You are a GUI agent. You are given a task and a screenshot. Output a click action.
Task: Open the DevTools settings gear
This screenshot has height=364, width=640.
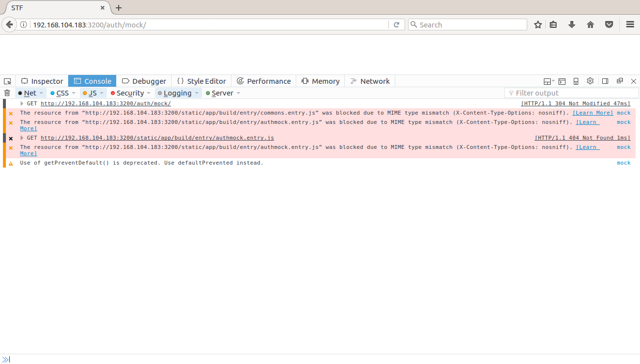(x=590, y=81)
